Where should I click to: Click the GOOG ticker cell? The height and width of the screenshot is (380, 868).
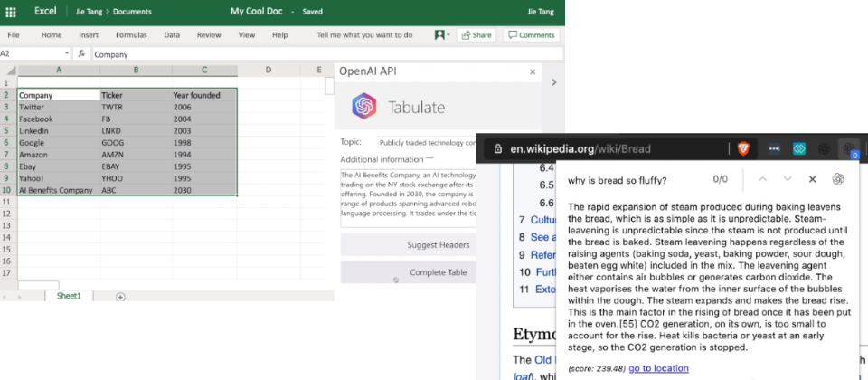[x=137, y=142]
